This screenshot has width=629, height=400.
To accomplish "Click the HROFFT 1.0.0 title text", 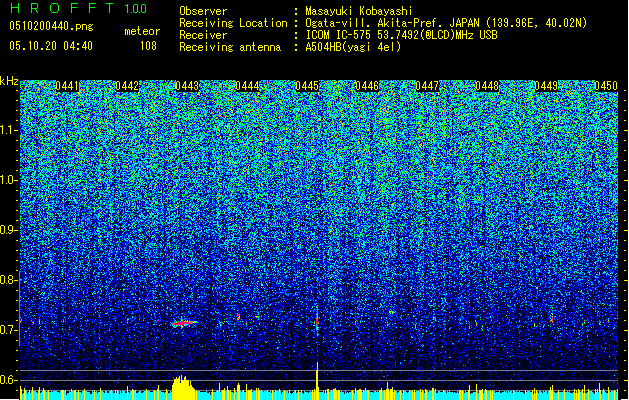I will pyautogui.click(x=79, y=8).
